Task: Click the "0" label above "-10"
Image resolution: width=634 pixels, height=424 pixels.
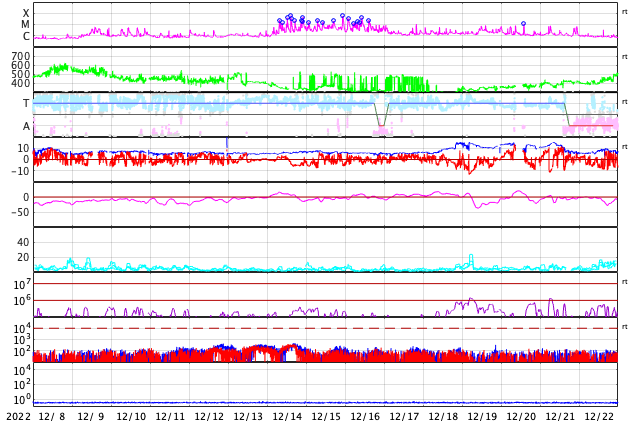Action: 26,159
